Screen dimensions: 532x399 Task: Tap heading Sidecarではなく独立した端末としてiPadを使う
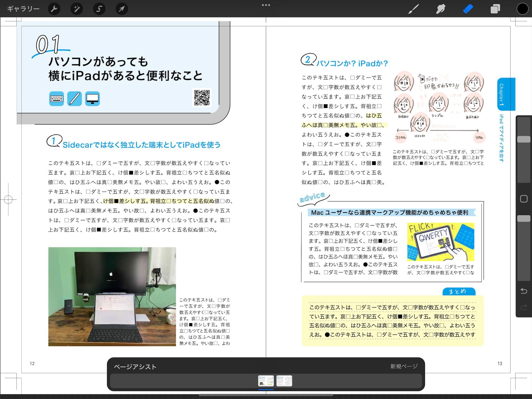pos(142,145)
